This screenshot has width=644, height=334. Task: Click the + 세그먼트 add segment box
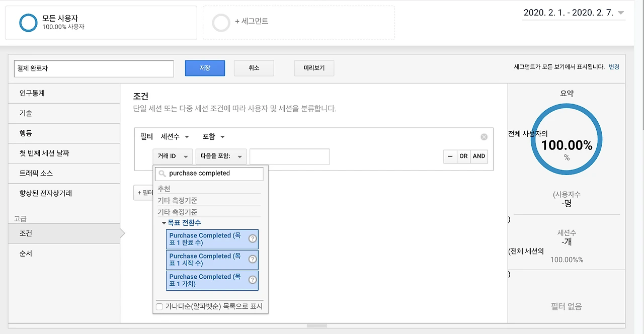pyautogui.click(x=299, y=23)
